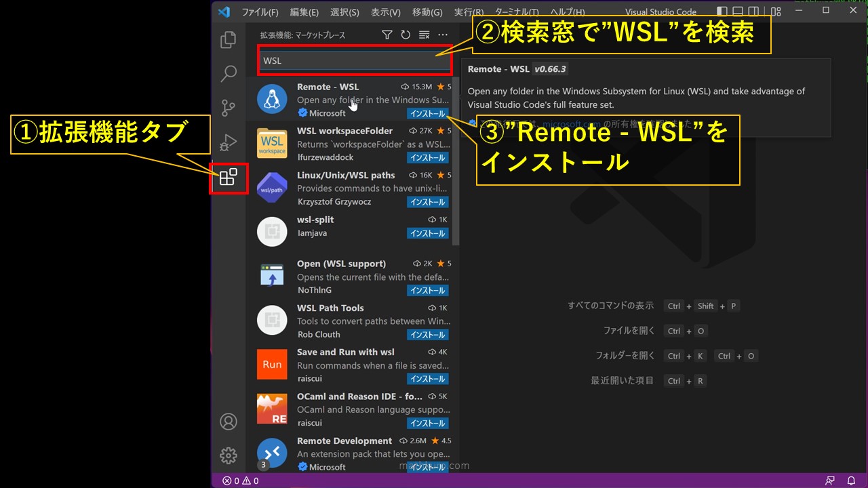This screenshot has width=868, height=488.
Task: Click the Remote - WSL penguin icon
Action: coord(272,100)
